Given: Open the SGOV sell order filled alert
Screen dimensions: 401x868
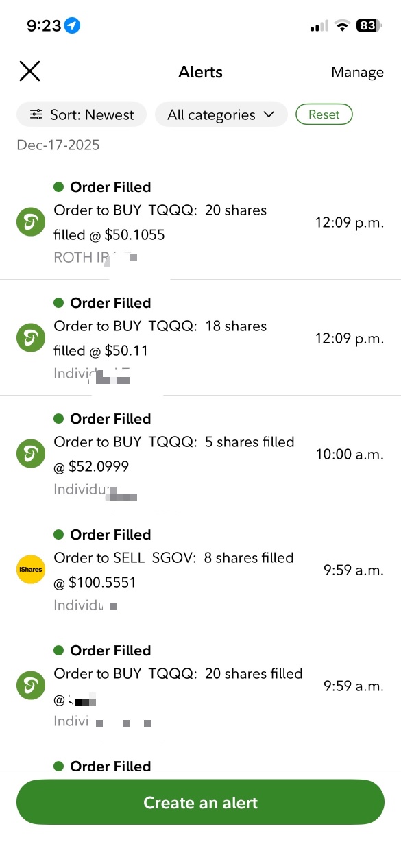Looking at the screenshot, I should click(x=200, y=569).
